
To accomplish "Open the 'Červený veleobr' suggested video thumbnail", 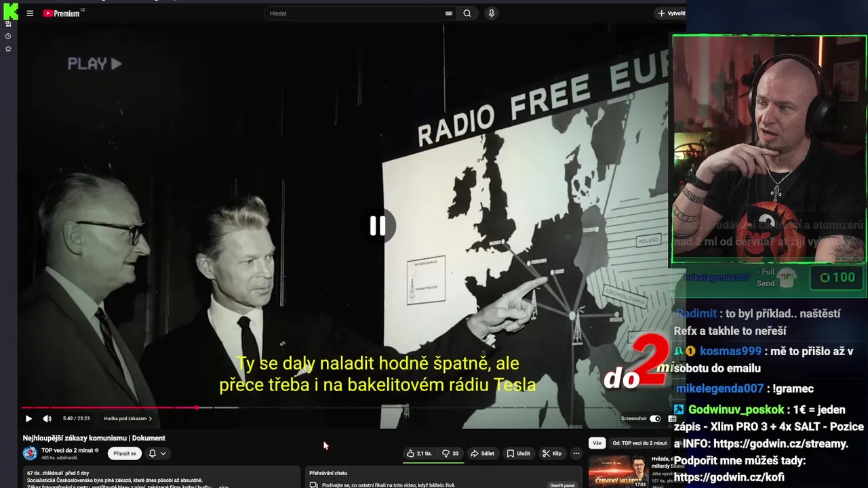I will tap(618, 472).
